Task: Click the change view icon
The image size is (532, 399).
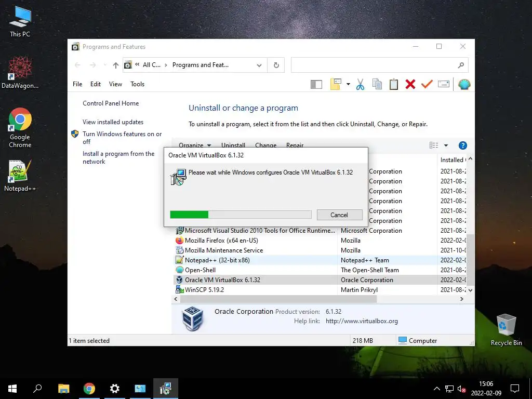Action: pyautogui.click(x=434, y=145)
